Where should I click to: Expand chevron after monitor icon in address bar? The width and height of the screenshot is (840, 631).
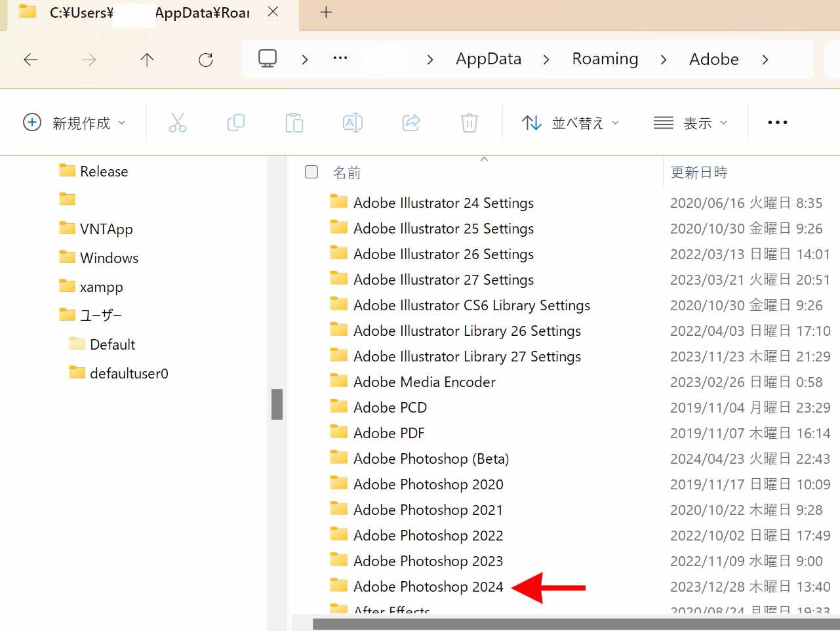point(304,60)
